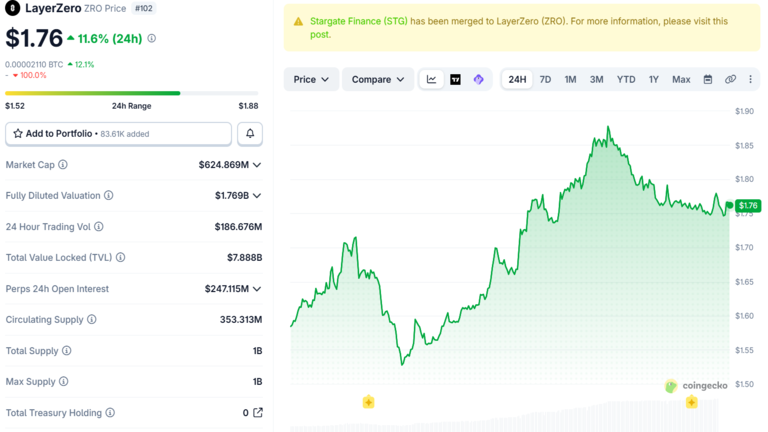Click the price alert bell icon
The width and height of the screenshot is (768, 432).
pyautogui.click(x=250, y=134)
